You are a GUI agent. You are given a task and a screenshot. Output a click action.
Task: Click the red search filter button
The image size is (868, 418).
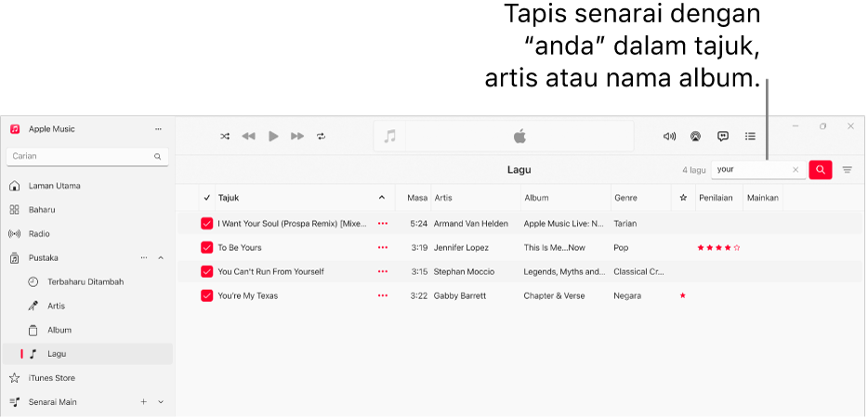[x=821, y=170]
